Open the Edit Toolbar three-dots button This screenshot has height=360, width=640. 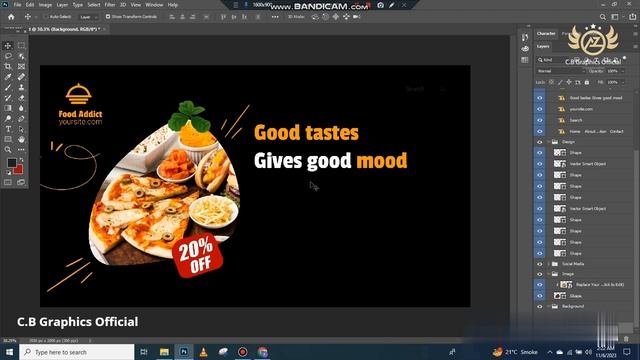(x=21, y=150)
